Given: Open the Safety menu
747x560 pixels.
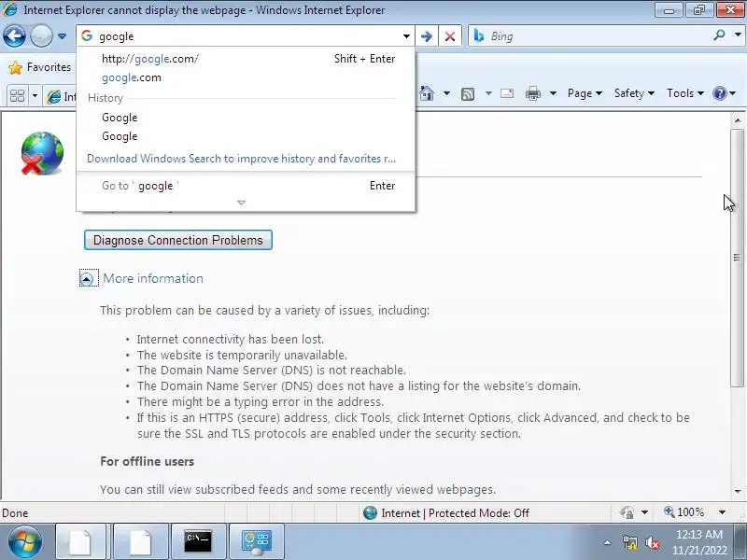Looking at the screenshot, I should 634,93.
